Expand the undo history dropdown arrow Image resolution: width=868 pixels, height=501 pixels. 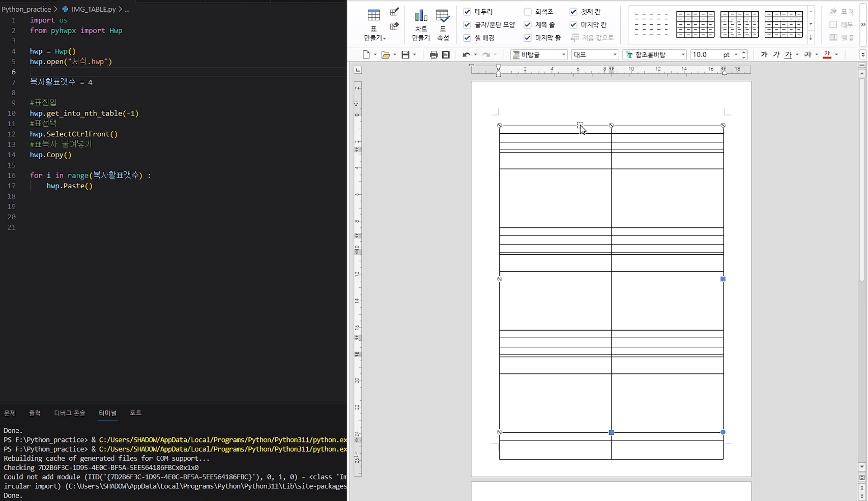(x=475, y=54)
